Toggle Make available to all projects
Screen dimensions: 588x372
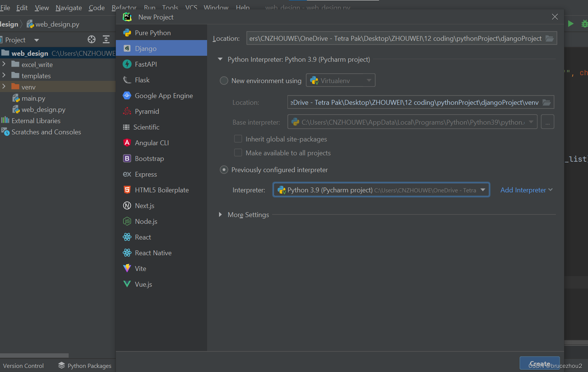coord(238,153)
